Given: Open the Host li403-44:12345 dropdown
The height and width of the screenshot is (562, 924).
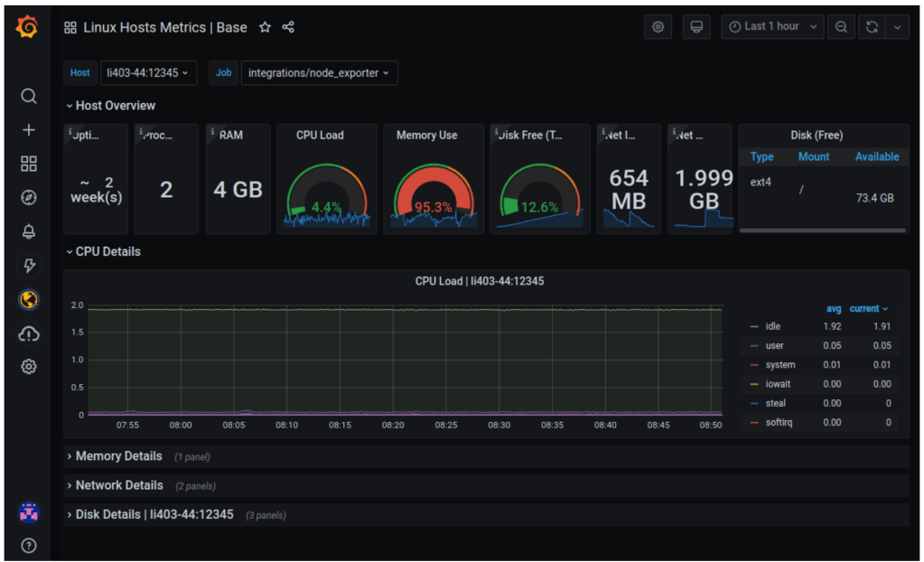Looking at the screenshot, I should pos(148,73).
